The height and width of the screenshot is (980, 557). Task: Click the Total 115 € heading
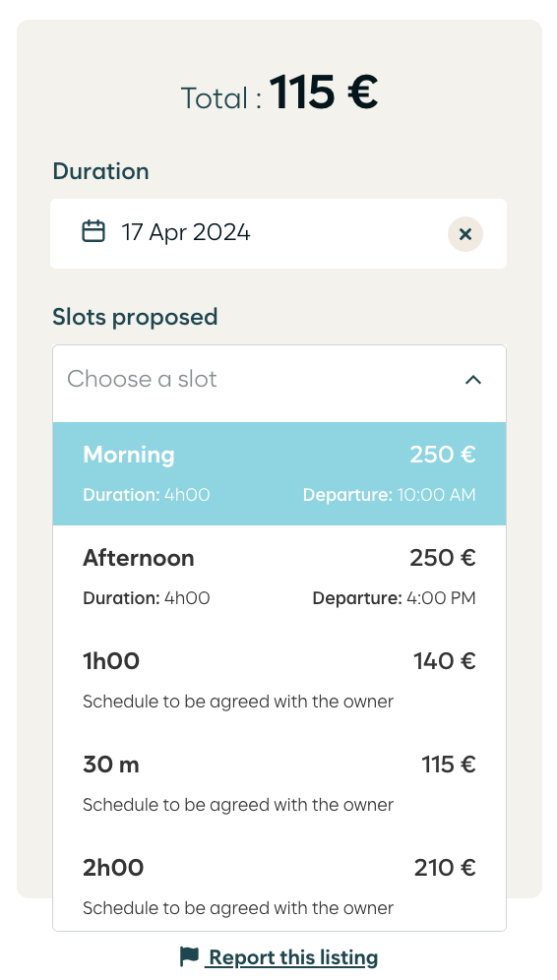coord(279,93)
